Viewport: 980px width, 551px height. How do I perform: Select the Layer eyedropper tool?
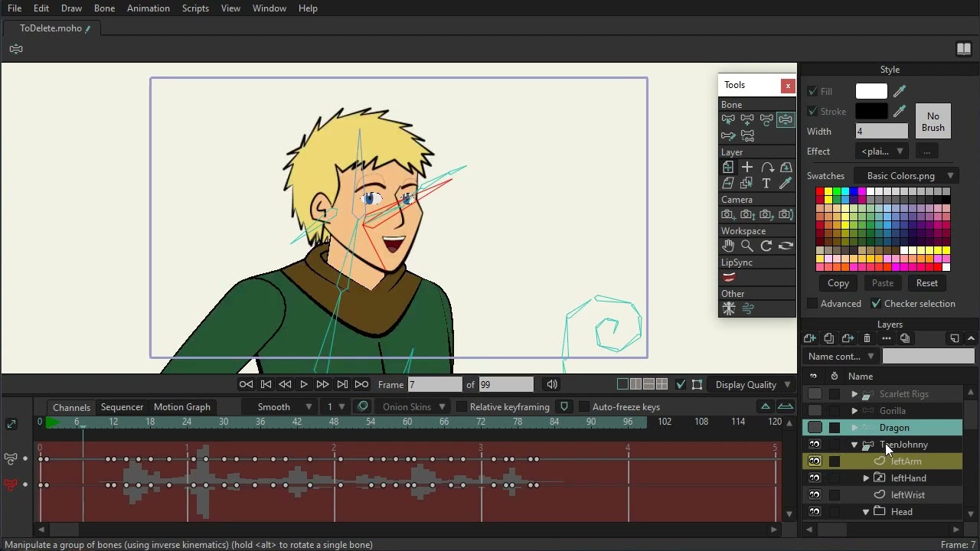(x=786, y=184)
